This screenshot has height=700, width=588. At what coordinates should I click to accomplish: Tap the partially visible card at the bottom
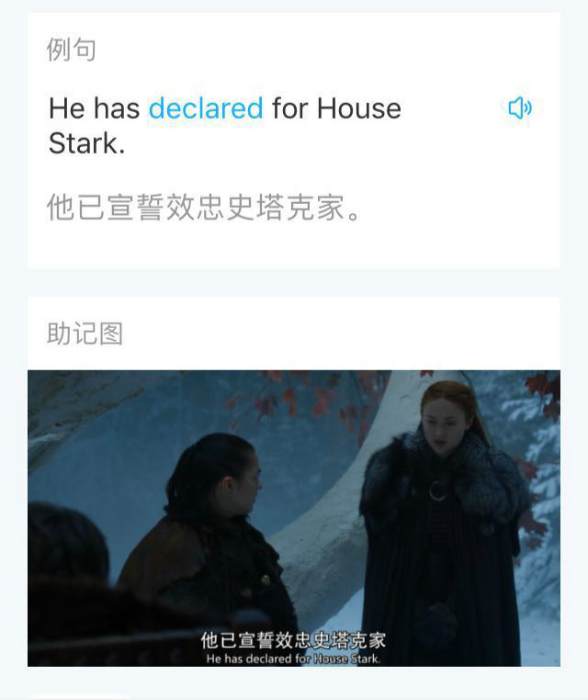tap(80, 697)
